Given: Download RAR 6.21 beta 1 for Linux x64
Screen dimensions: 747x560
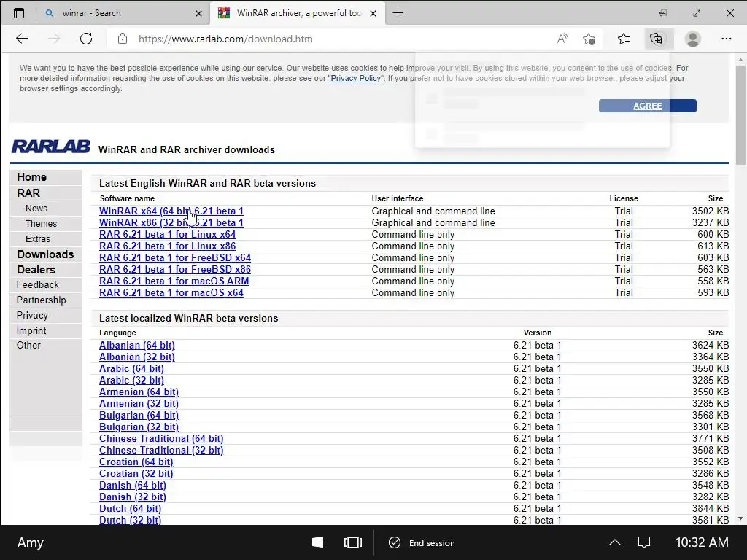Looking at the screenshot, I should point(167,234).
